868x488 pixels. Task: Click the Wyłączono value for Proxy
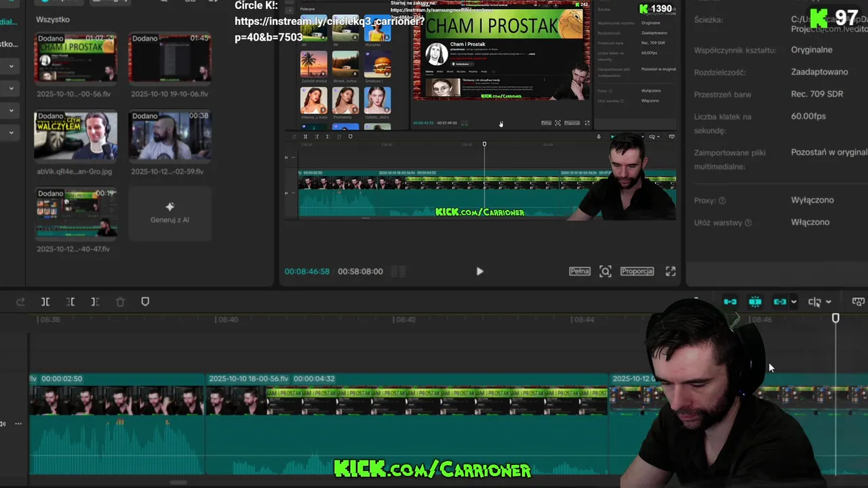[812, 200]
